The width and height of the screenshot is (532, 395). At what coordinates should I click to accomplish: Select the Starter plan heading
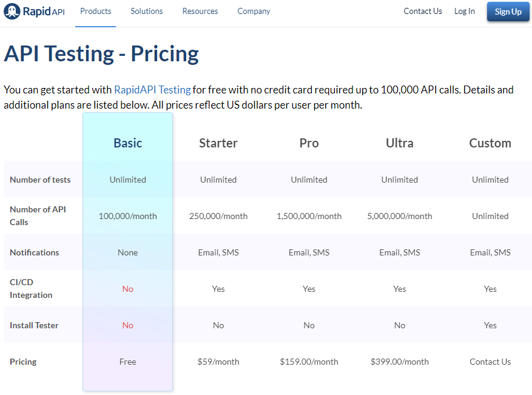click(218, 143)
